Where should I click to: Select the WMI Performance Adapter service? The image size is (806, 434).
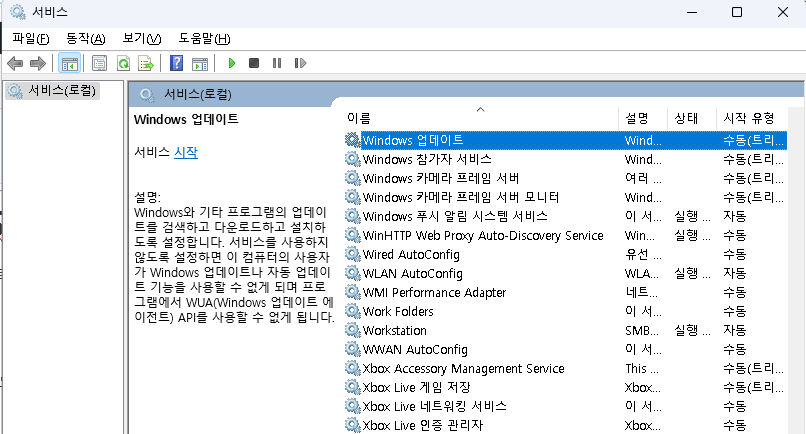[565, 293]
